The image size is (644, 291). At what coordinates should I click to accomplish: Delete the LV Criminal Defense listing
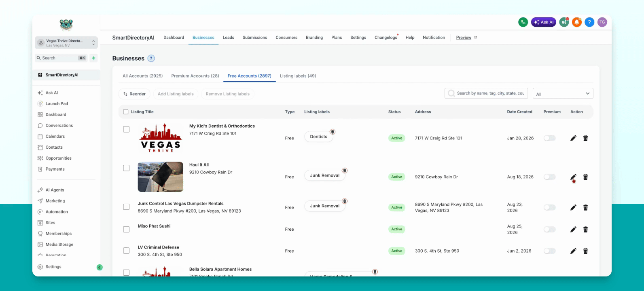click(585, 251)
